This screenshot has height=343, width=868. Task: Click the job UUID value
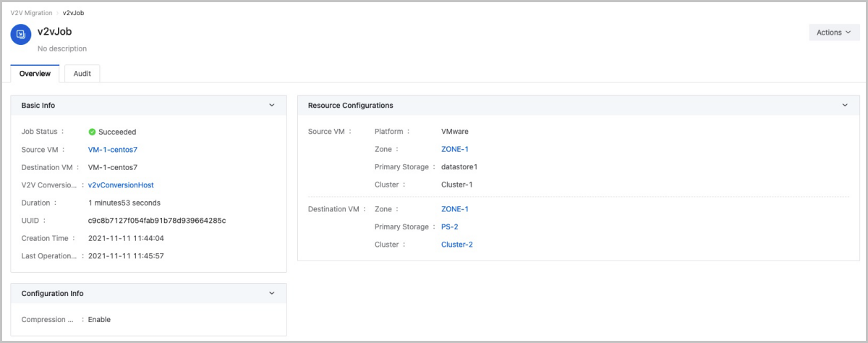point(157,221)
